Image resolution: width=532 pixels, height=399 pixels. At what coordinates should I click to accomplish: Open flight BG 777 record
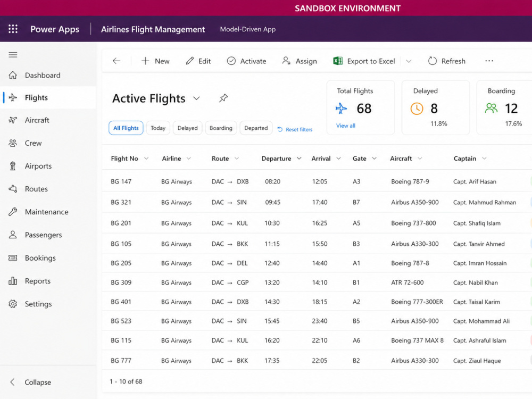[x=121, y=360]
